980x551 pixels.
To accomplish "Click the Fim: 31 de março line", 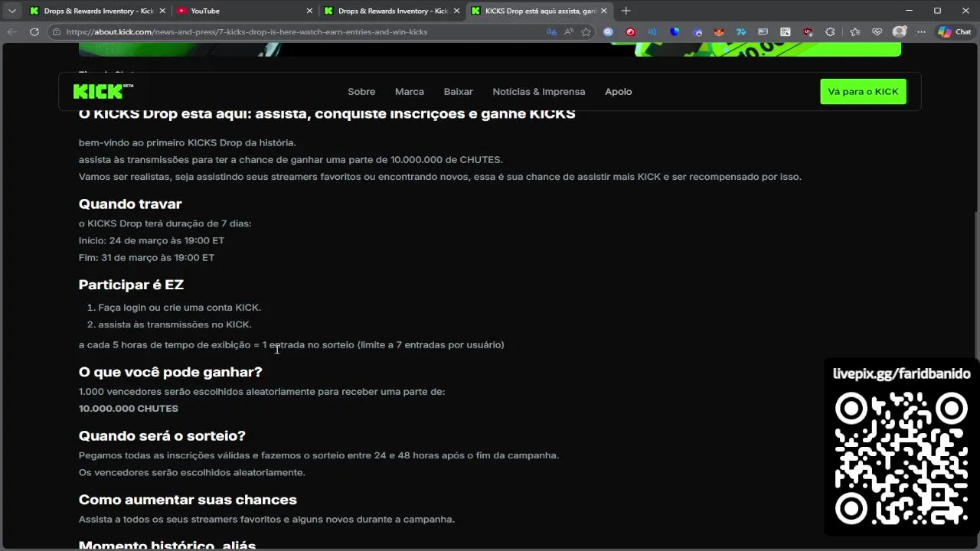I will [146, 257].
